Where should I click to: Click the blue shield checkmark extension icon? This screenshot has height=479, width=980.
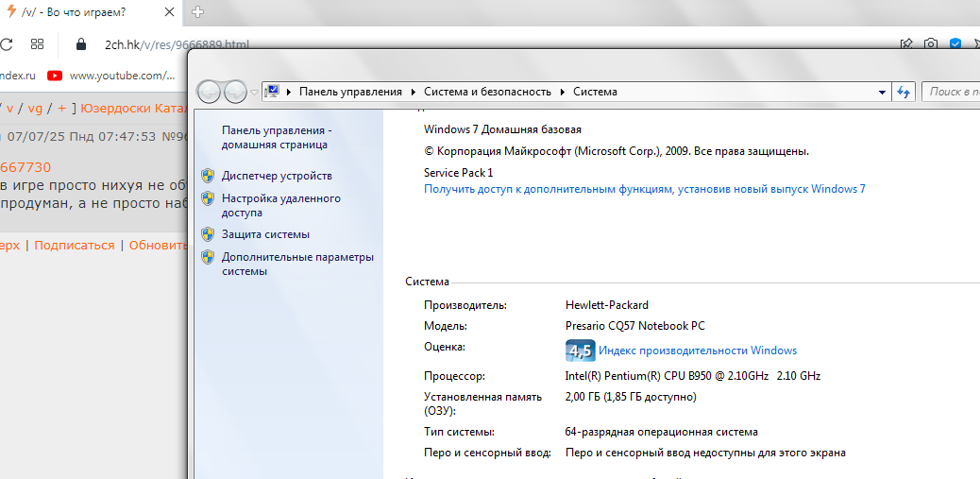(955, 43)
